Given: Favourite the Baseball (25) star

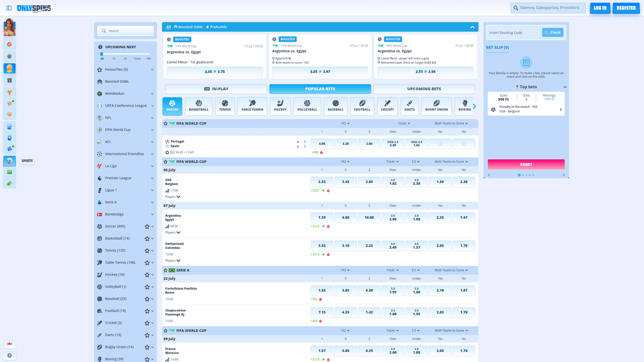Looking at the screenshot, I should click(147, 299).
